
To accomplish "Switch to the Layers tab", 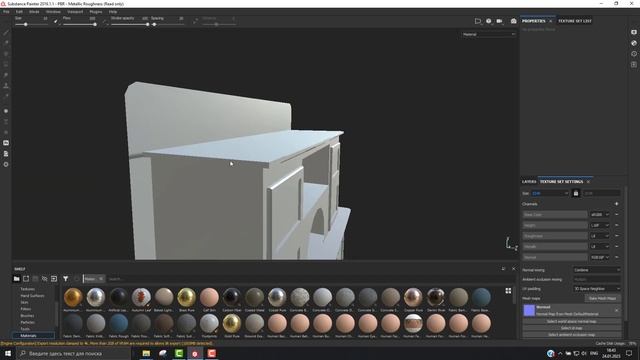I will (529, 182).
